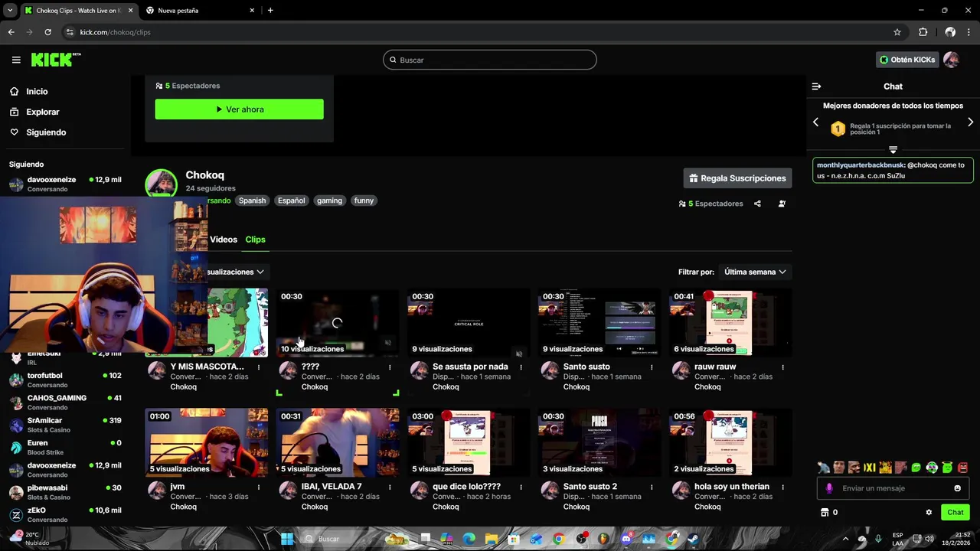
Task: Open chat settings gear
Action: click(x=929, y=513)
